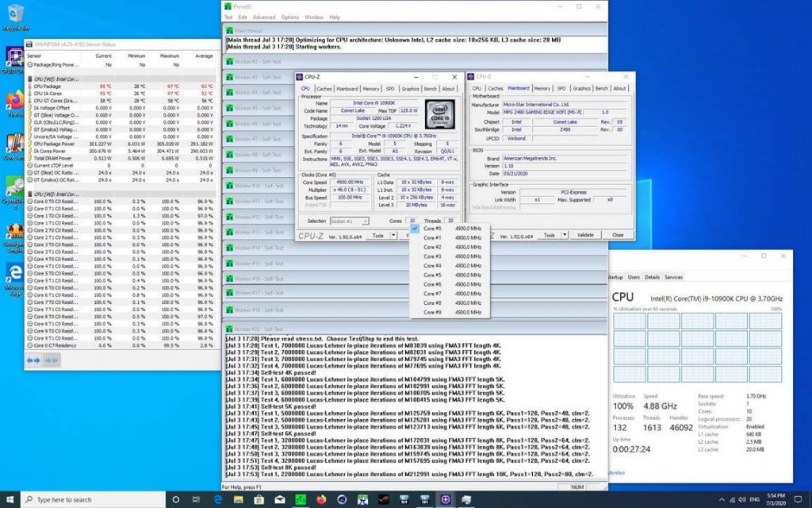Open the Recycle Bin desktop icon

pos(16,17)
